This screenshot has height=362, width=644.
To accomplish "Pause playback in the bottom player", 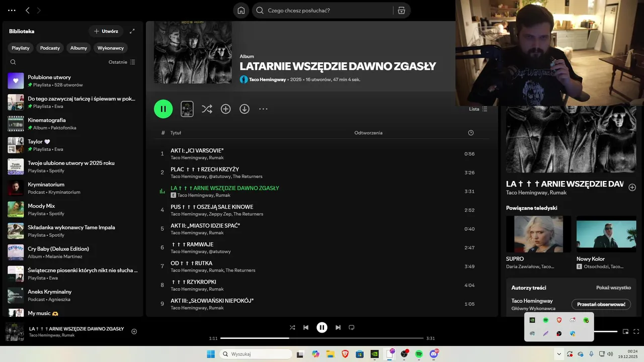I will coord(322,327).
